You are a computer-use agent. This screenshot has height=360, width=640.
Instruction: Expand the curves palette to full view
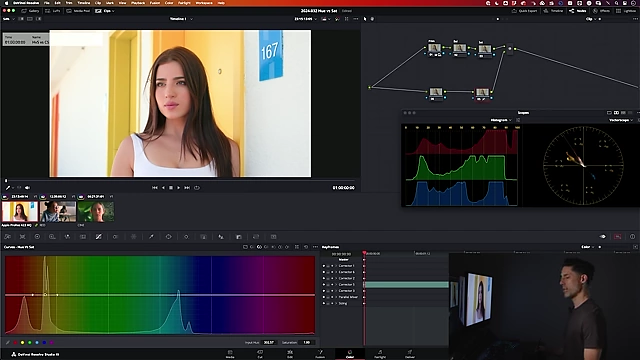[x=297, y=247]
